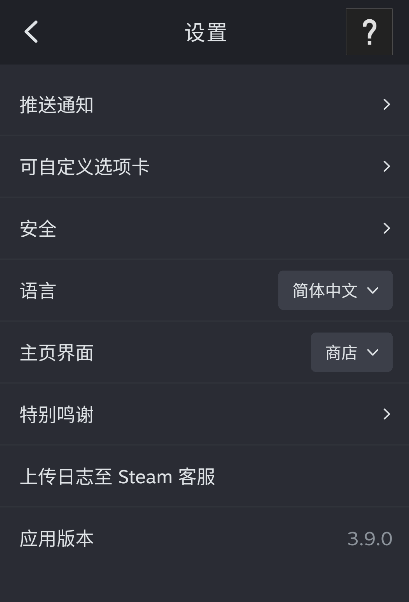409x602 pixels.
Task: Tap the chevron beside 安全
Action: tap(387, 228)
